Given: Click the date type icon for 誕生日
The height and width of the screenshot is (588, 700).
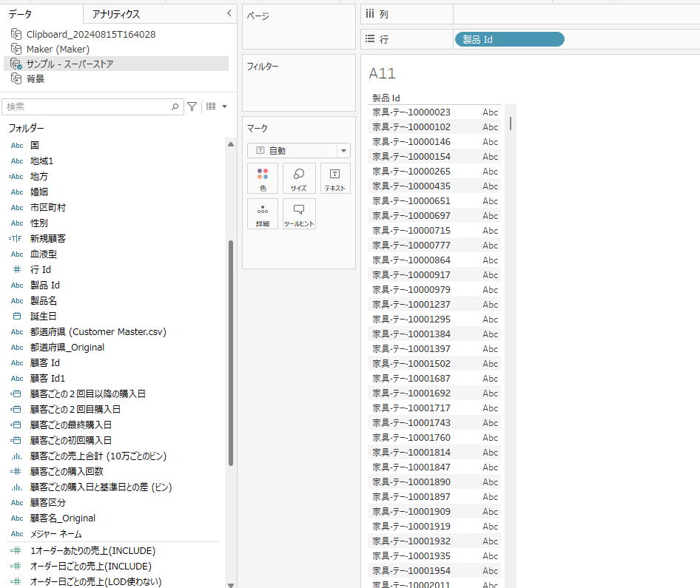Looking at the screenshot, I should pos(17,317).
